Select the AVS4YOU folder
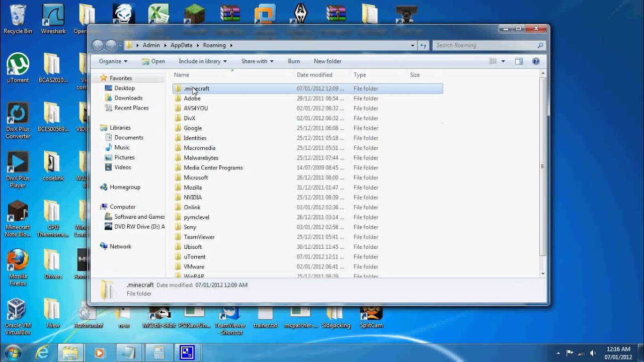644x362 pixels. pos(196,108)
